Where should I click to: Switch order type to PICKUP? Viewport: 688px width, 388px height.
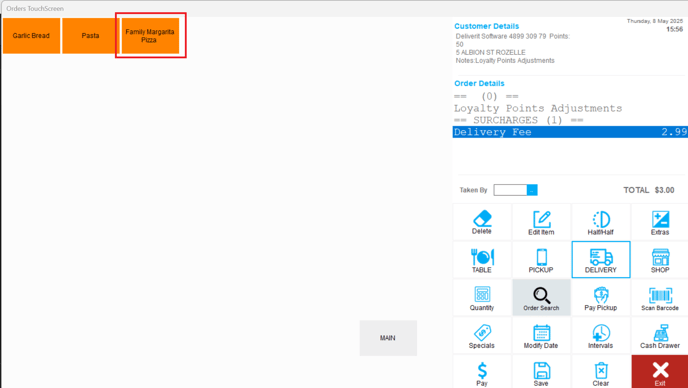541,260
